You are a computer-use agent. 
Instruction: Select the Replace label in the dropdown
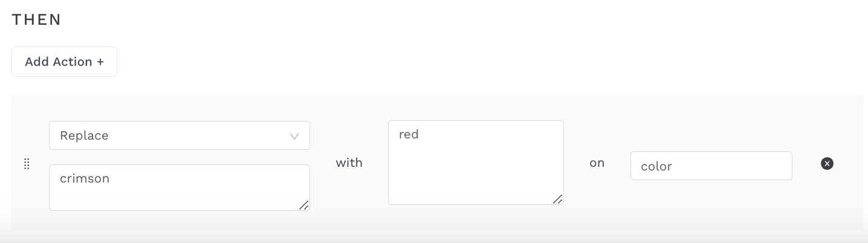[x=84, y=135]
